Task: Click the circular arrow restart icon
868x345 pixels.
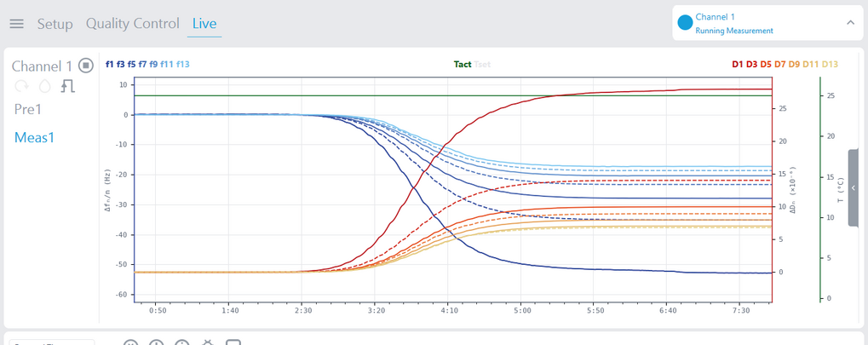Action: coord(21,86)
